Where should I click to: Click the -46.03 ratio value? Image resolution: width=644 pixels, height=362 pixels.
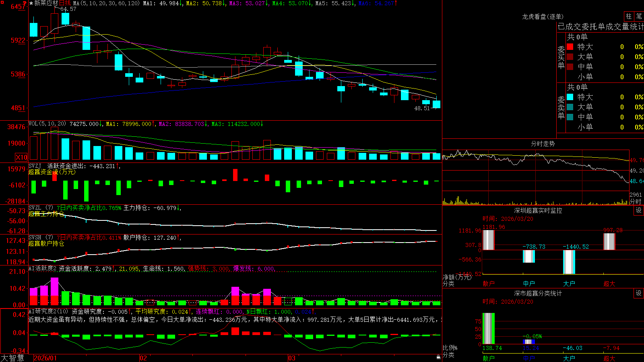click(572, 348)
